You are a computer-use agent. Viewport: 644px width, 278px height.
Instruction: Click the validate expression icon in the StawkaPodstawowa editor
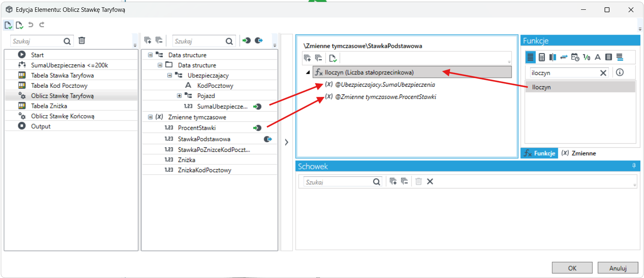coord(333,58)
